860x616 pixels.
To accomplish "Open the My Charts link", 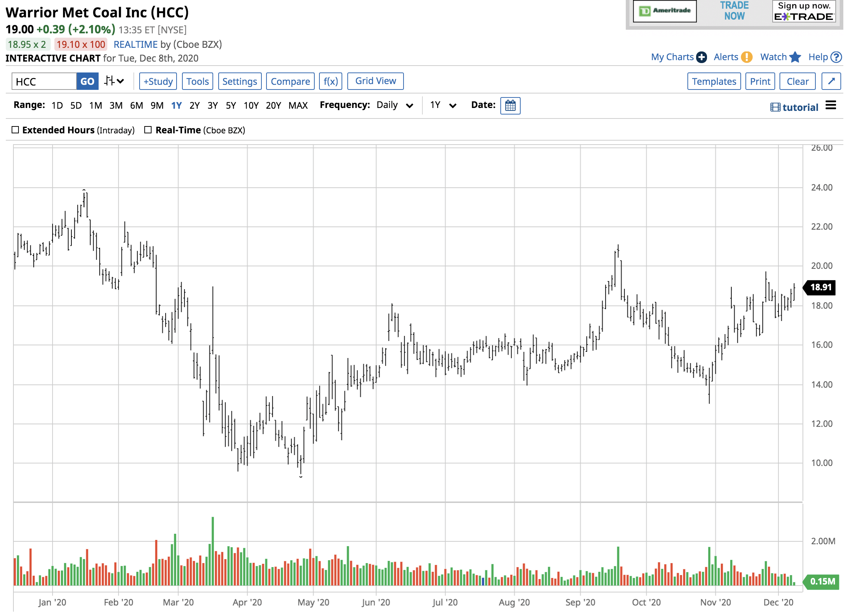I will [672, 57].
